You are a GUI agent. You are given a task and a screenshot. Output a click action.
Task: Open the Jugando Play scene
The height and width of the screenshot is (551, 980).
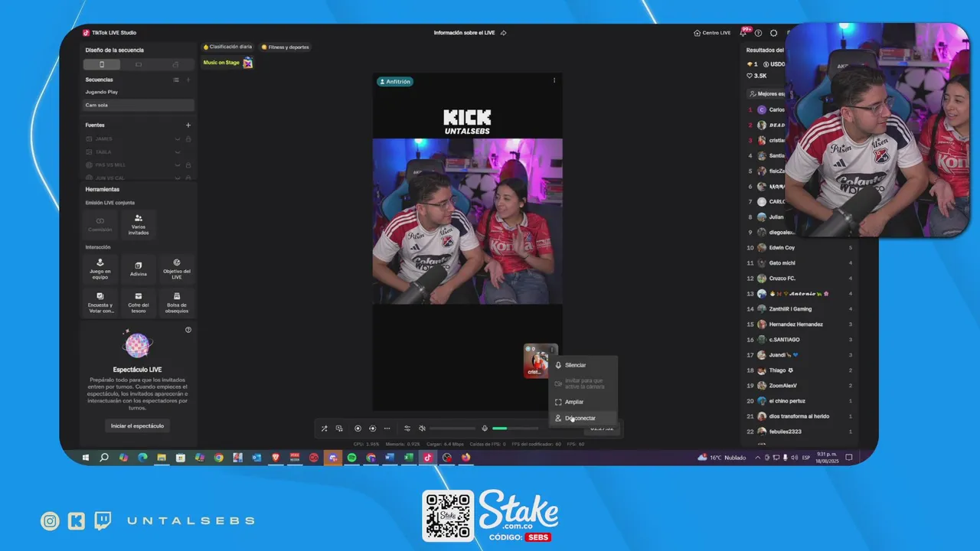(139, 92)
